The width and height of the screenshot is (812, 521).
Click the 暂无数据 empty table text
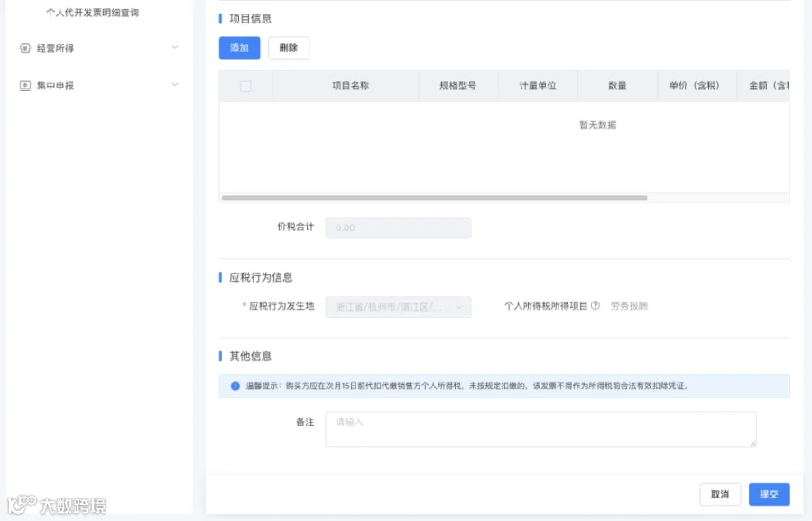pyautogui.click(x=597, y=125)
